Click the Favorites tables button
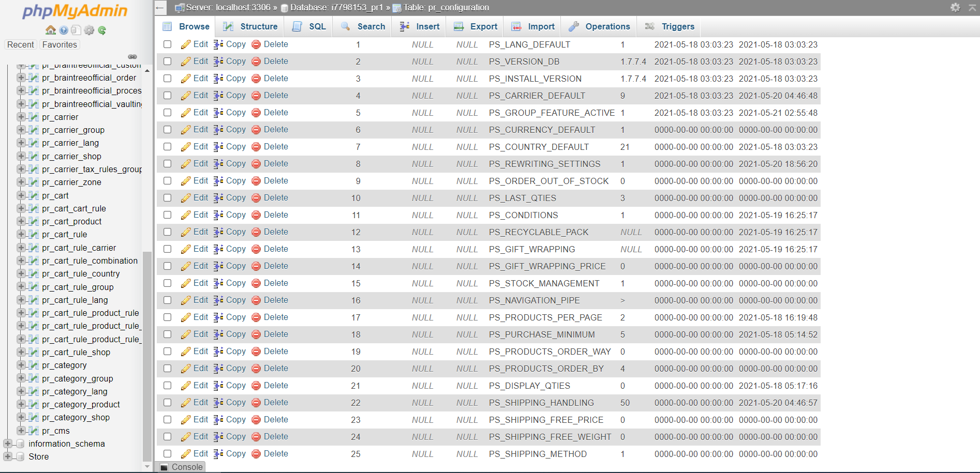Screen dimensions: 980x473 (x=60, y=44)
